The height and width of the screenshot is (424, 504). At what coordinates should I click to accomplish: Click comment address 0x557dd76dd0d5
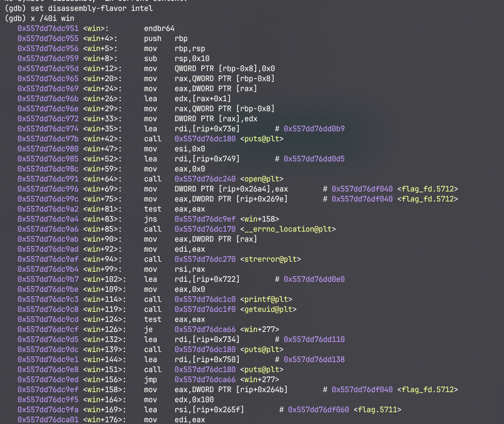tap(314, 159)
